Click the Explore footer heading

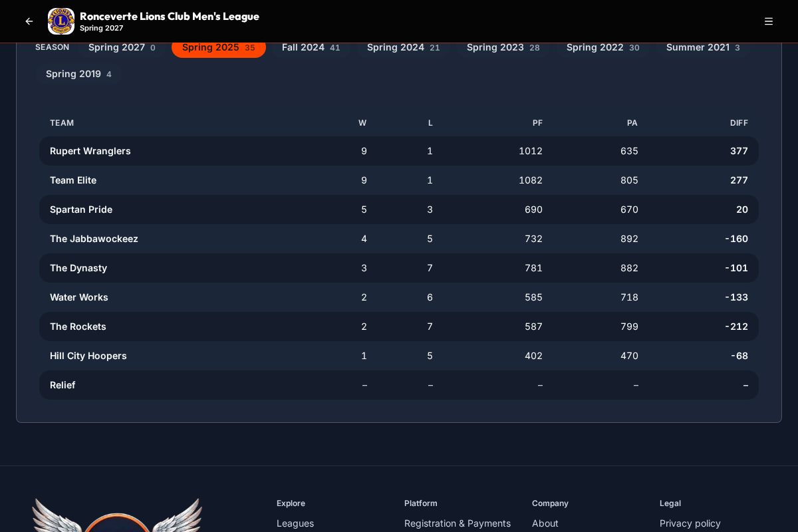coord(291,503)
